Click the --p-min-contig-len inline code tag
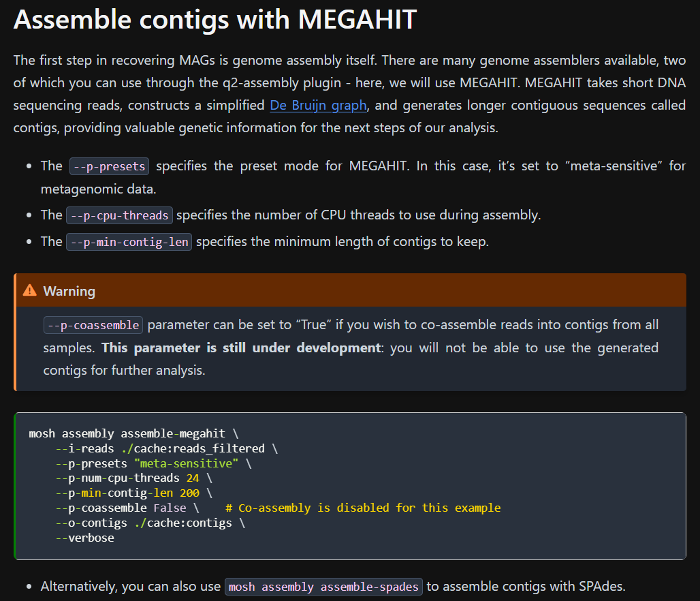The height and width of the screenshot is (601, 700). click(x=129, y=242)
